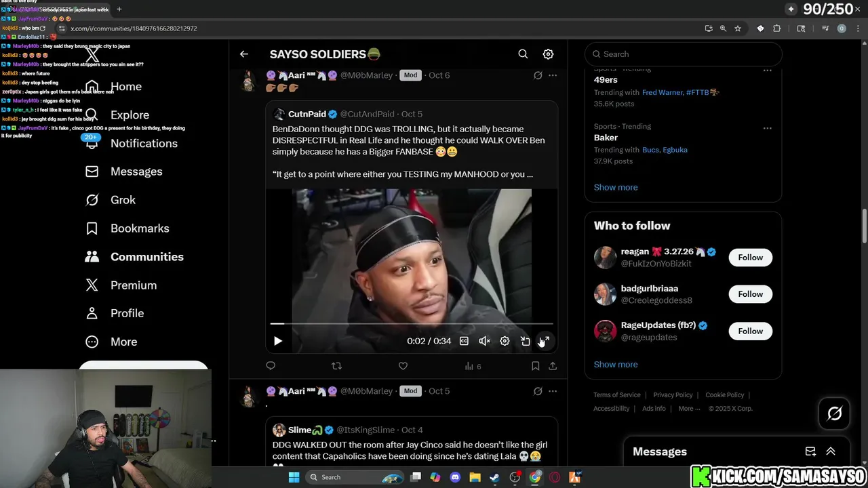Enable picture-in-picture for video
Viewport: 868px width, 488px height.
[525, 341]
